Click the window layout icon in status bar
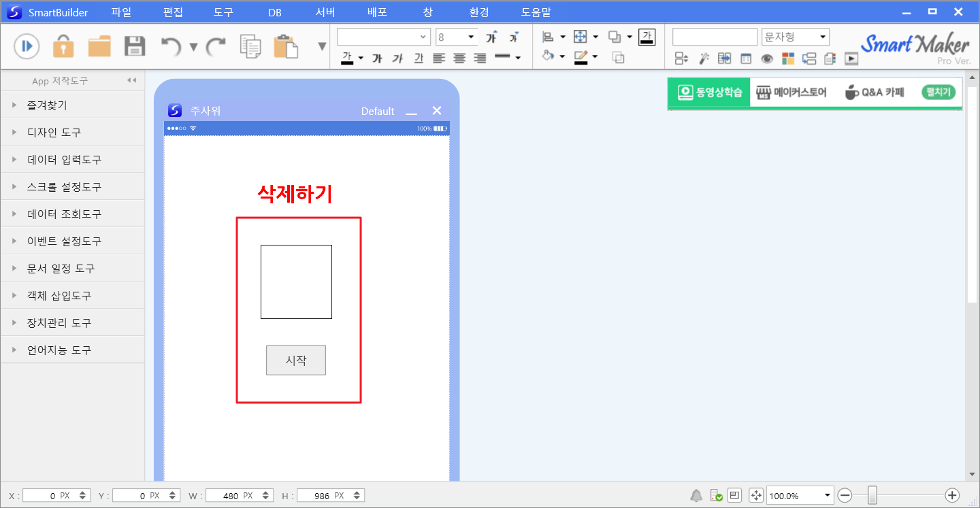 (734, 495)
